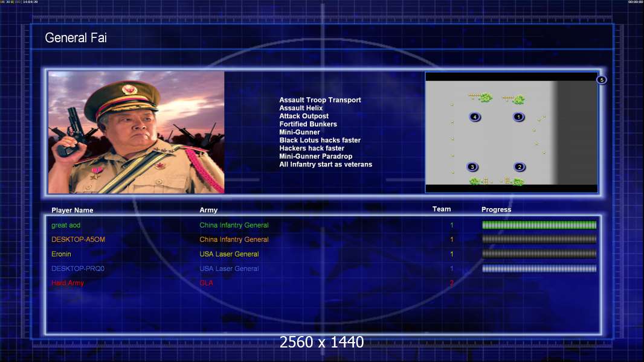Click 'Assault Troop Transport' ability text
The width and height of the screenshot is (644, 362).
coord(320,100)
